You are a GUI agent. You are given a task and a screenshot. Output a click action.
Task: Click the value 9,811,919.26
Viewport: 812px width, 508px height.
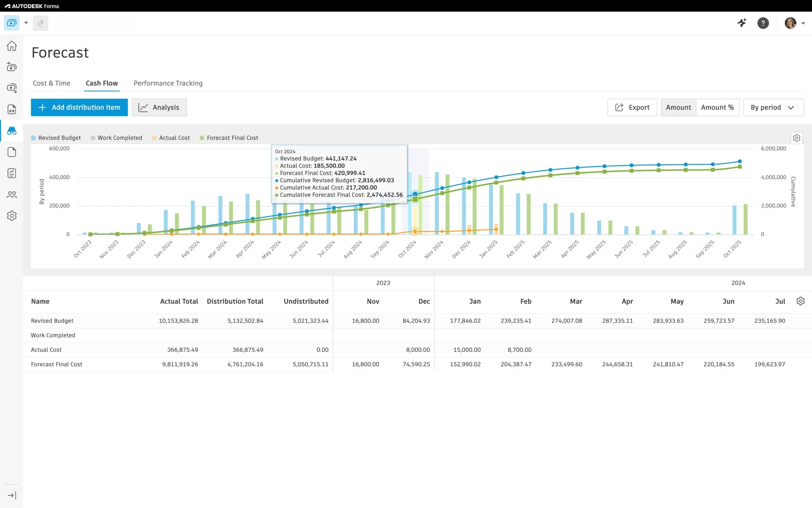[x=180, y=365]
